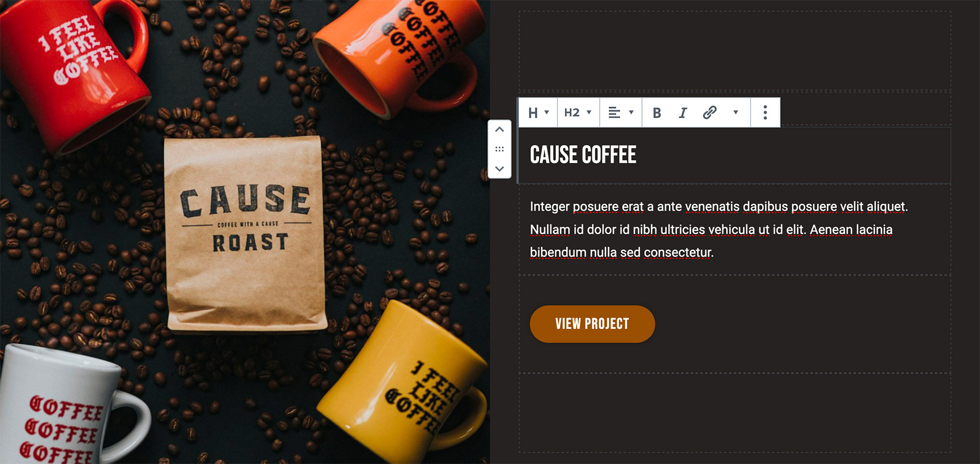Move heading block up
Image resolution: width=980 pixels, height=464 pixels.
pyautogui.click(x=499, y=129)
